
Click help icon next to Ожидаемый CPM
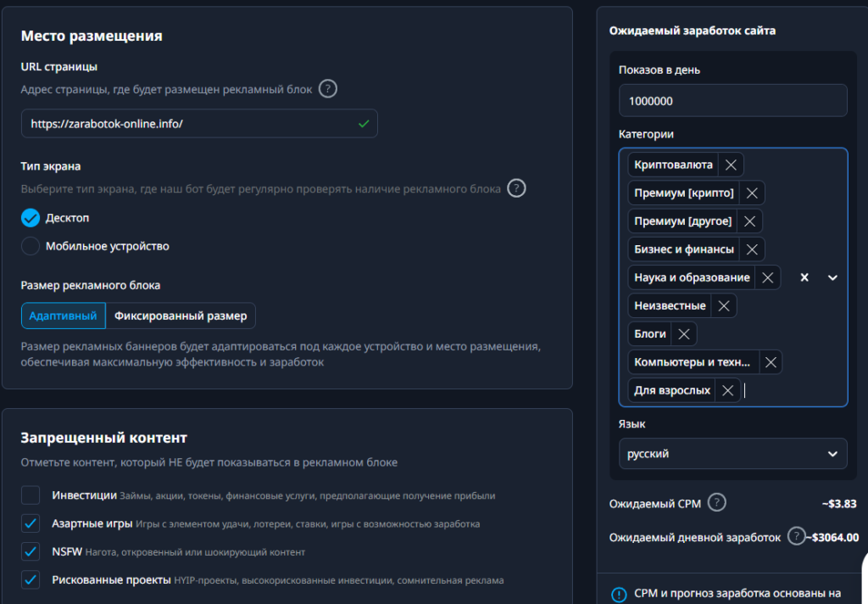[716, 503]
